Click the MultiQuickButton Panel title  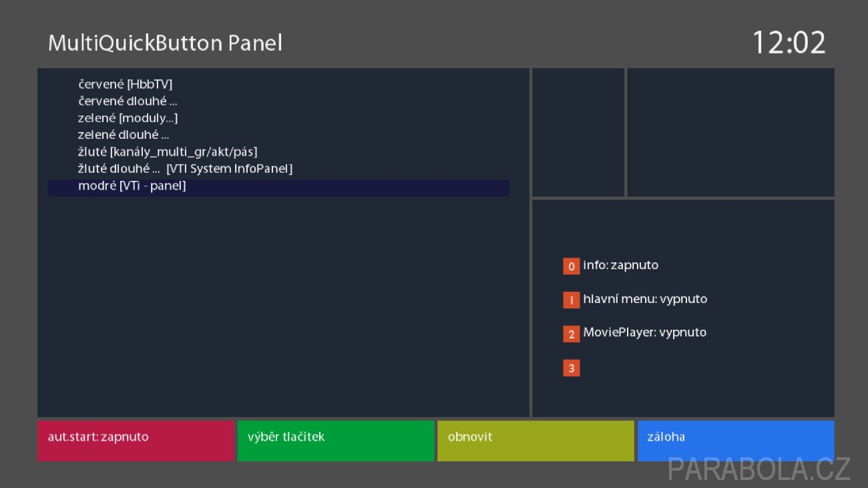tap(166, 43)
